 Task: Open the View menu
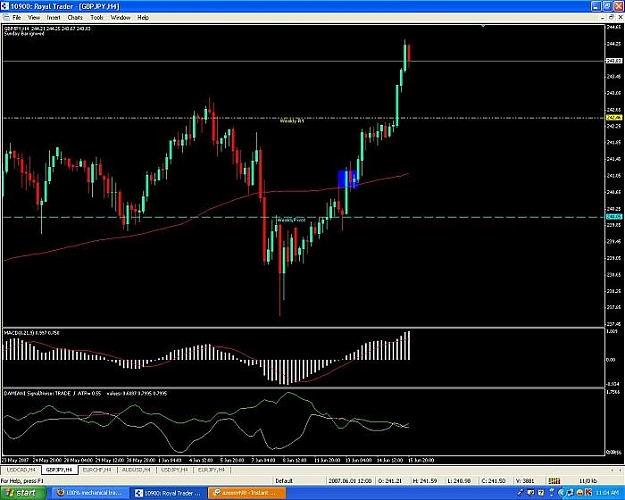34,18
